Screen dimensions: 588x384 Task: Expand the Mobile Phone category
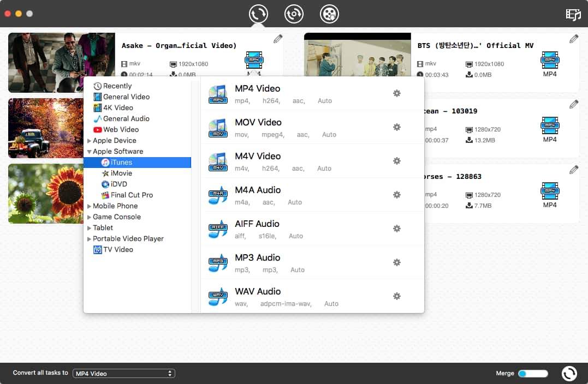tap(89, 206)
